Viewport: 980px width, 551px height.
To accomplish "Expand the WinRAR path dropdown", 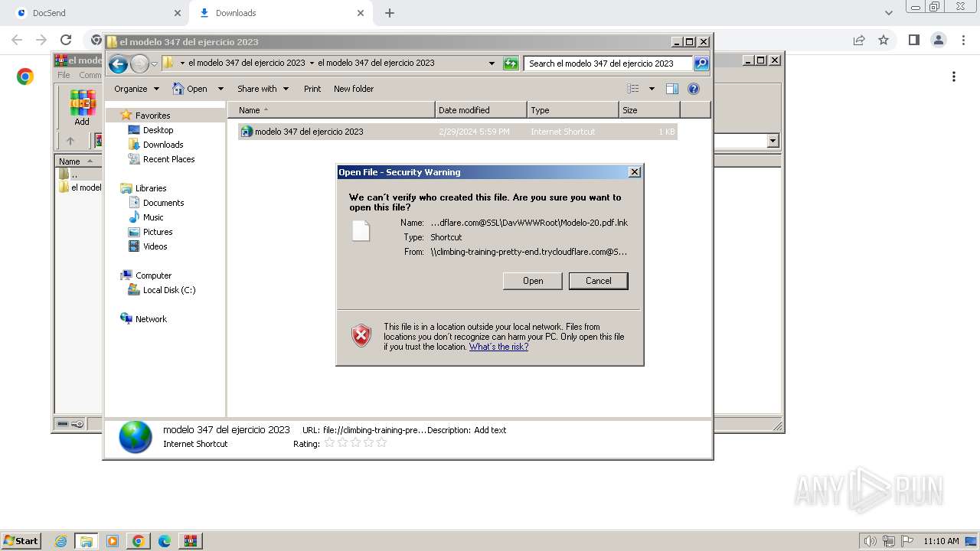I will click(773, 141).
